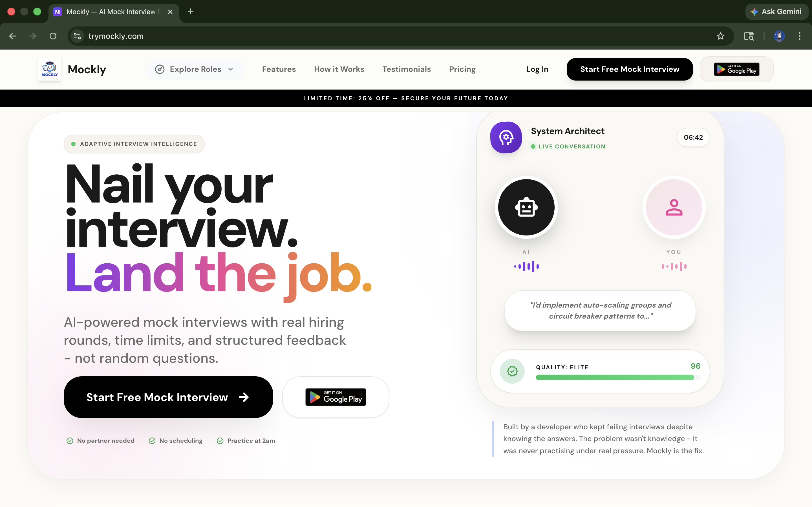Click the Log In link
Image resolution: width=812 pixels, height=507 pixels.
(537, 69)
